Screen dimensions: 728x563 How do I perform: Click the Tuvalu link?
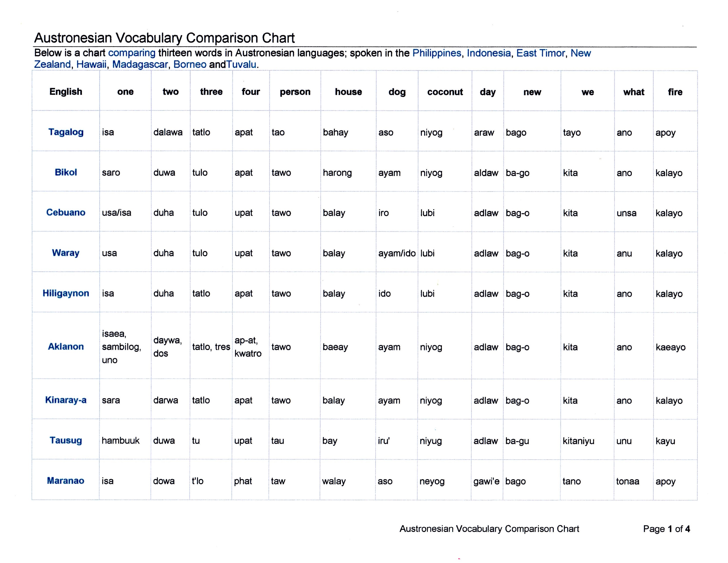click(241, 64)
